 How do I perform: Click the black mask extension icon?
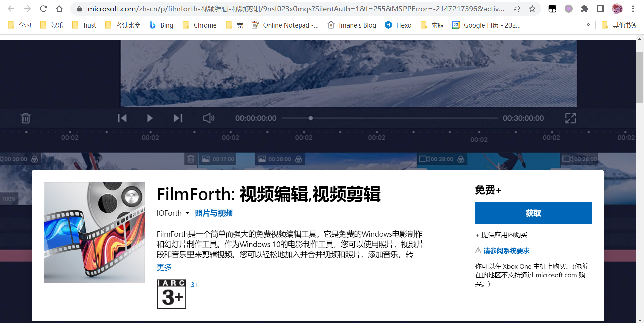coord(552,9)
